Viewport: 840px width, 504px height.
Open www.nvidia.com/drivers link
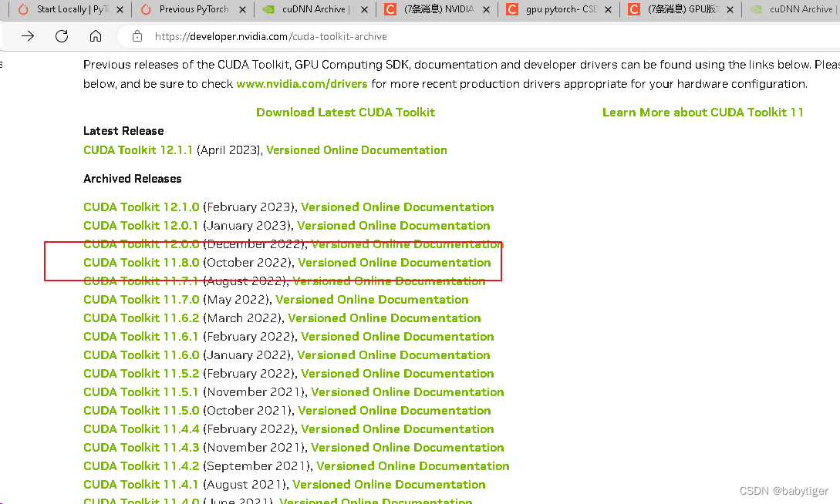pyautogui.click(x=302, y=84)
